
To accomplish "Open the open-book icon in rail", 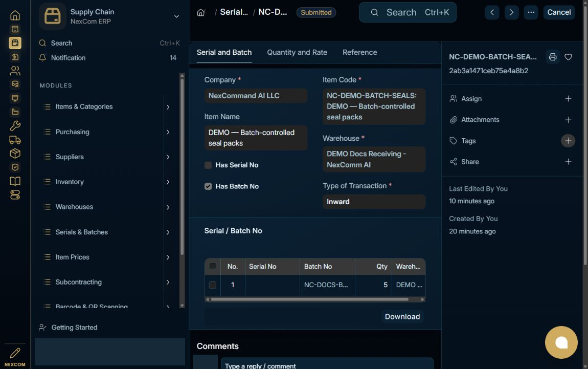I will tap(15, 181).
